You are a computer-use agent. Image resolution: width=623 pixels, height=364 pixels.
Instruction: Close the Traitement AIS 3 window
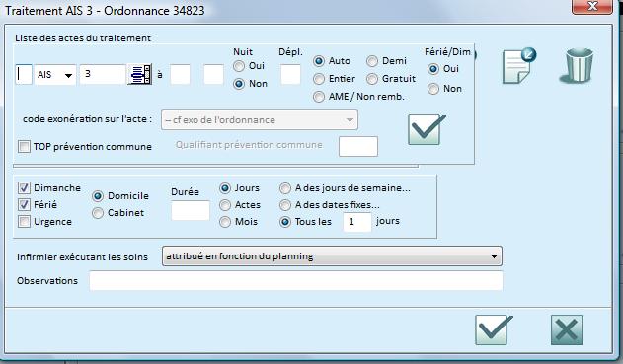tap(592, 6)
